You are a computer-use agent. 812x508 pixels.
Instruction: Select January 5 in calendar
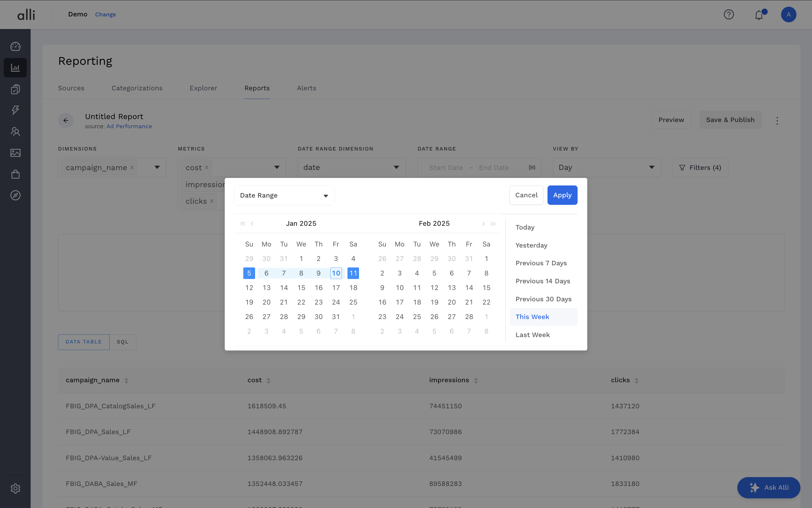pos(249,273)
